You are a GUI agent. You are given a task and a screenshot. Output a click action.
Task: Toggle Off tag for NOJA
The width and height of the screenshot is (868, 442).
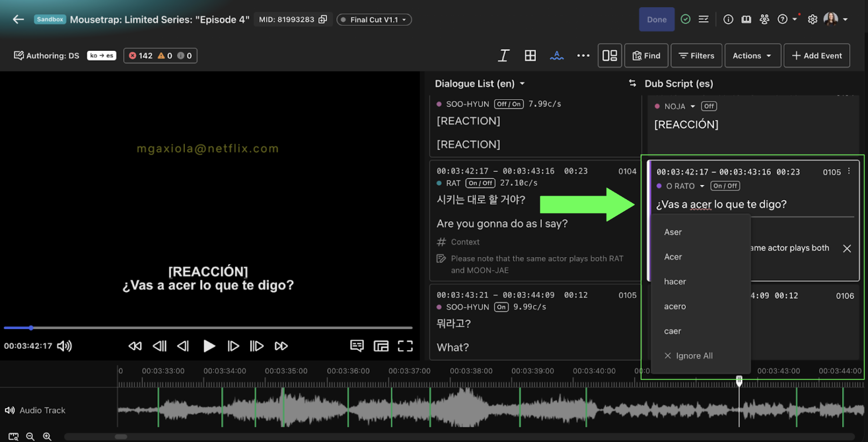pos(709,106)
